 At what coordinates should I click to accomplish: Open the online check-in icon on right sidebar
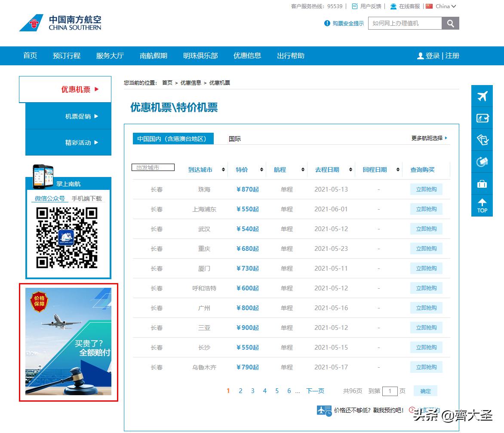[482, 118]
